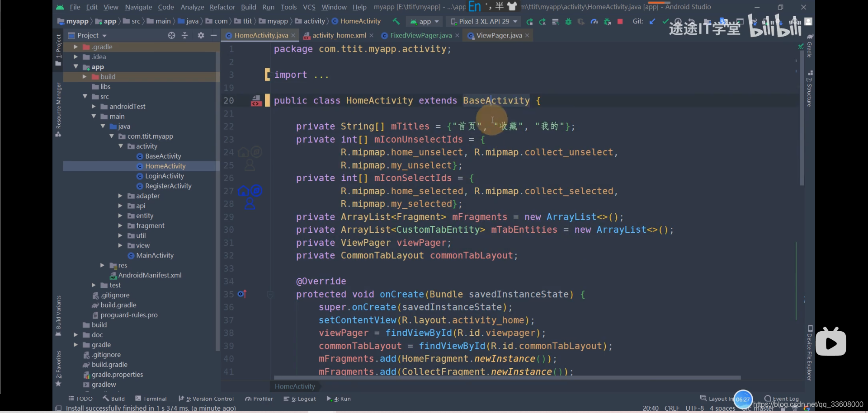Open the 6: Logcat tool window
Viewport: 868px width, 413px height.
[x=300, y=399]
